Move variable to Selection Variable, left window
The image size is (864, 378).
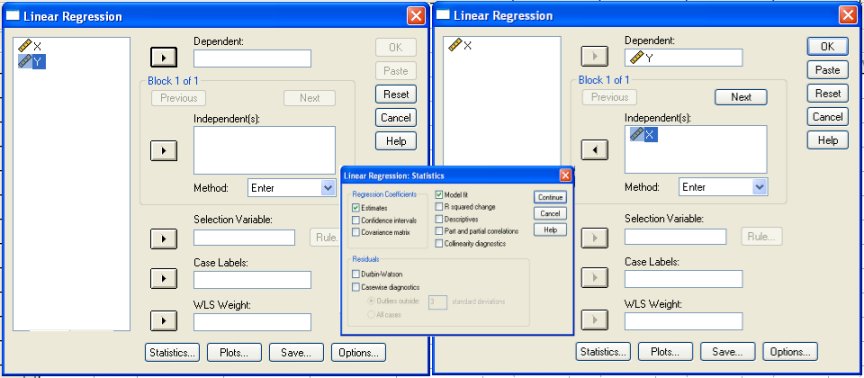tap(164, 239)
